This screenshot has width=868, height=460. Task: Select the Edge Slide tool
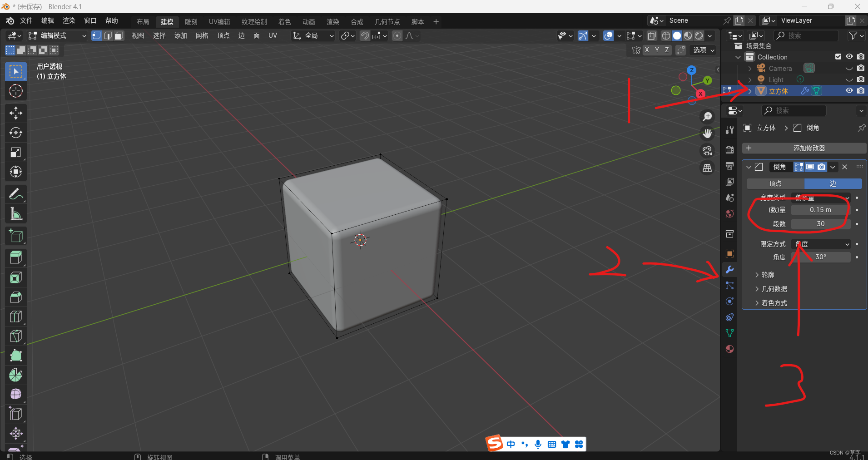pyautogui.click(x=16, y=414)
